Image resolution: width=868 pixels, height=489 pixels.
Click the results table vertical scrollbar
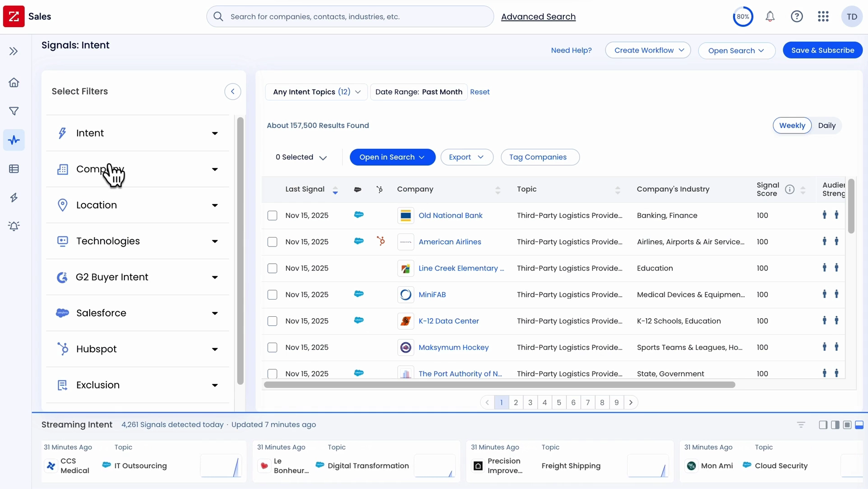coord(851,207)
